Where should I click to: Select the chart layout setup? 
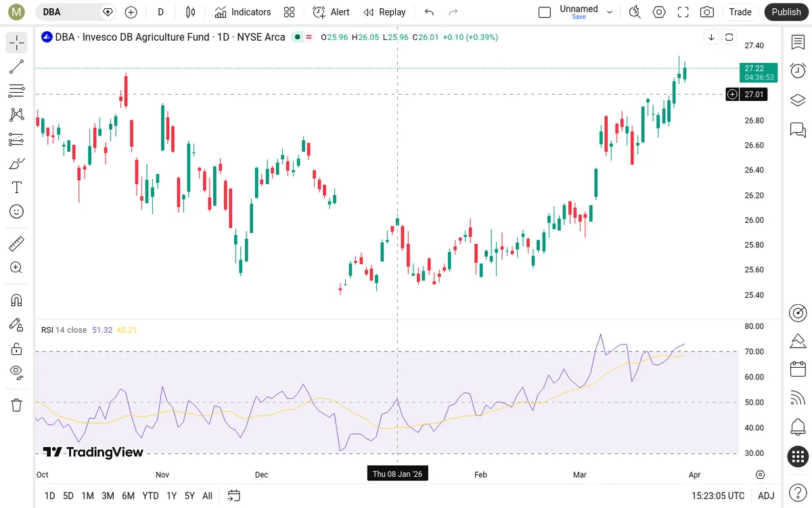(x=545, y=12)
